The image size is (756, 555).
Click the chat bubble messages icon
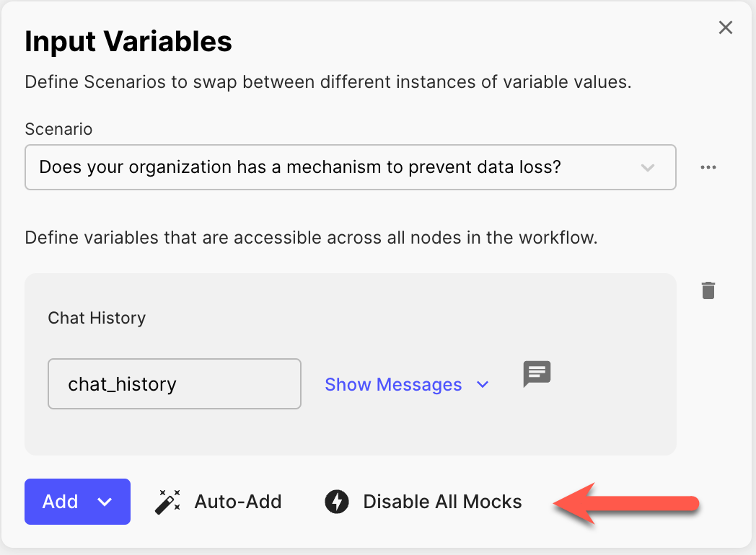(x=537, y=374)
